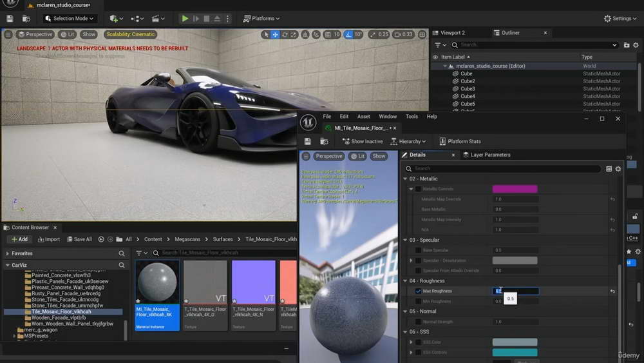
Task: Switch to the Layer Parameters tab
Action: coord(486,155)
